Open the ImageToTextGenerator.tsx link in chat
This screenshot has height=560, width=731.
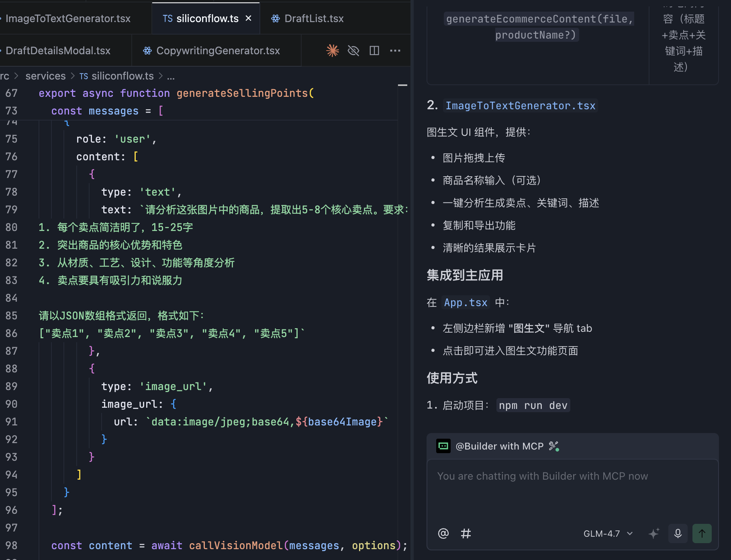520,106
